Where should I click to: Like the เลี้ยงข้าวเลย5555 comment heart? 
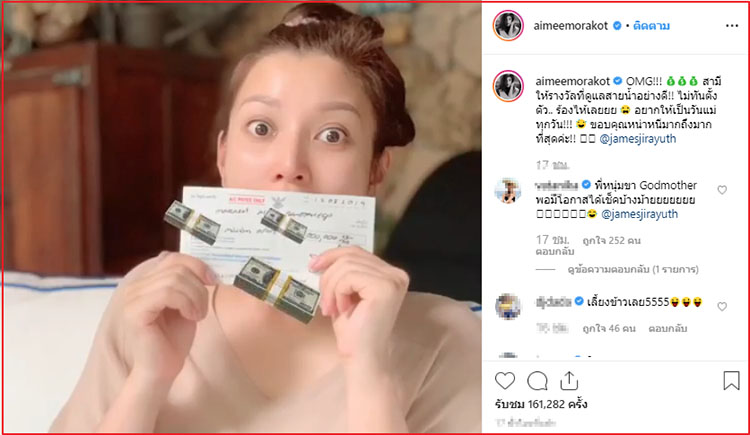[x=722, y=306]
